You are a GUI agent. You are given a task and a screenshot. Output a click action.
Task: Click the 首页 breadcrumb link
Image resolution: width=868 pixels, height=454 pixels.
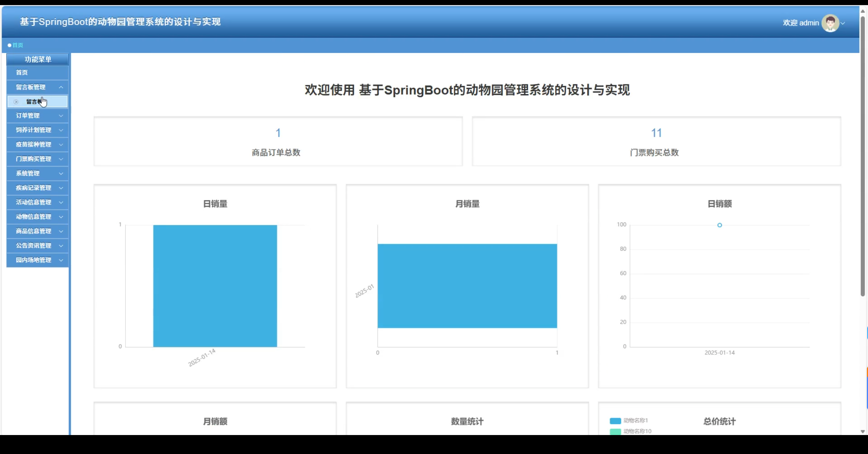(x=18, y=45)
